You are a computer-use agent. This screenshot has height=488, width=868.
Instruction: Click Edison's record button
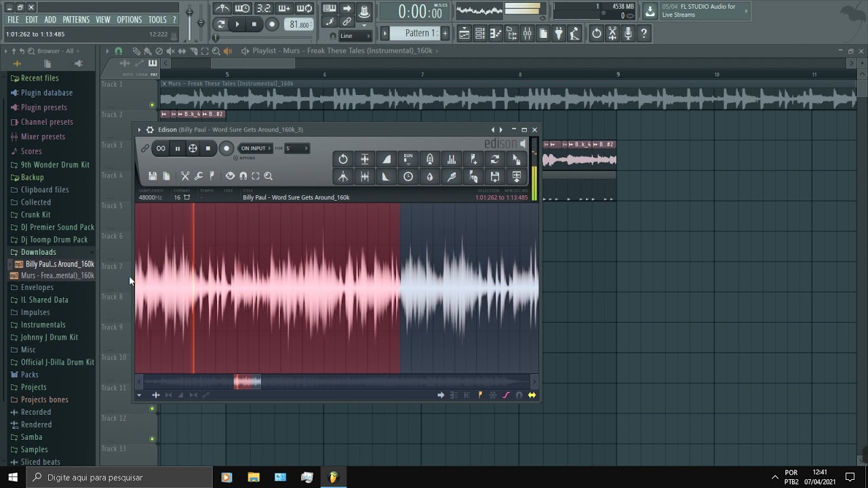[x=226, y=148]
